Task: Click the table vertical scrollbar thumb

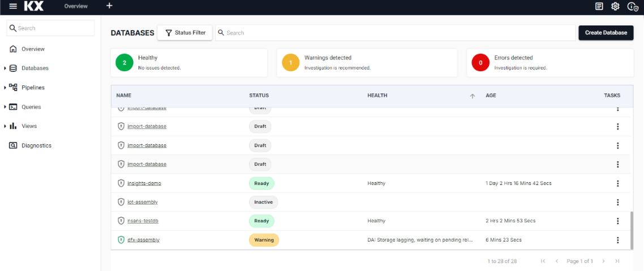Action: click(632, 230)
